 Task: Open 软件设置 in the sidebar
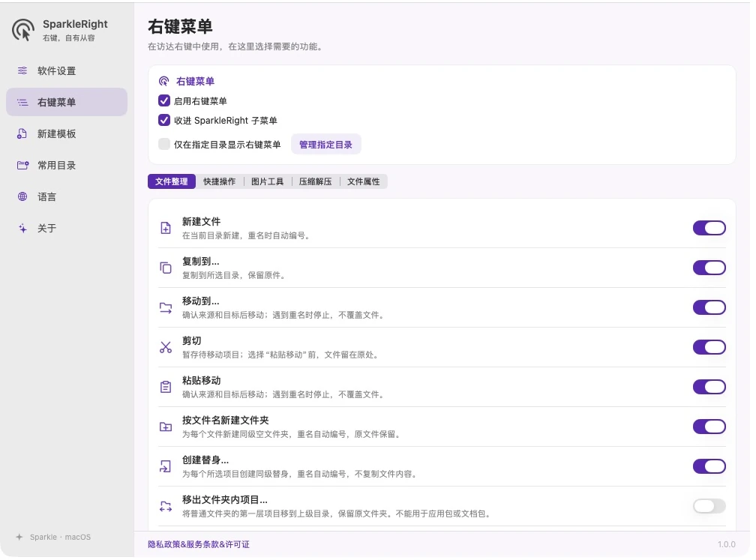click(67, 70)
